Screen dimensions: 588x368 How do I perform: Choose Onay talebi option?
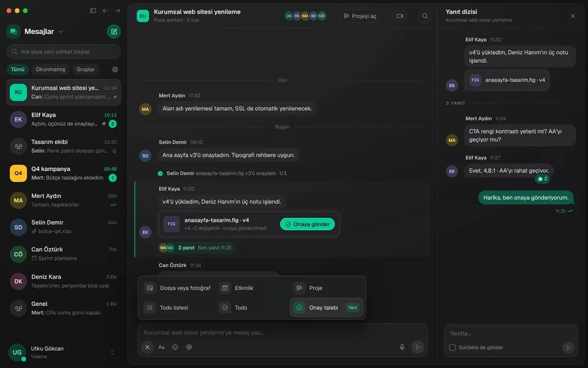pyautogui.click(x=327, y=308)
